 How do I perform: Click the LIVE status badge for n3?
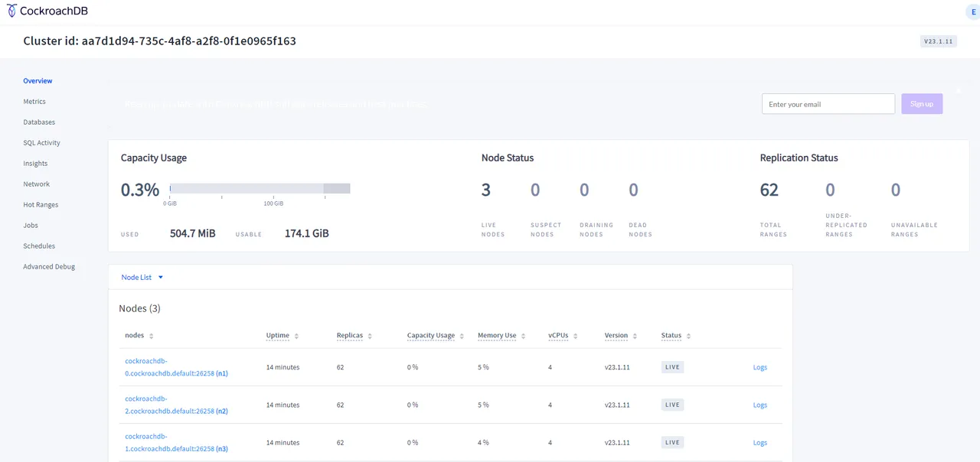672,442
